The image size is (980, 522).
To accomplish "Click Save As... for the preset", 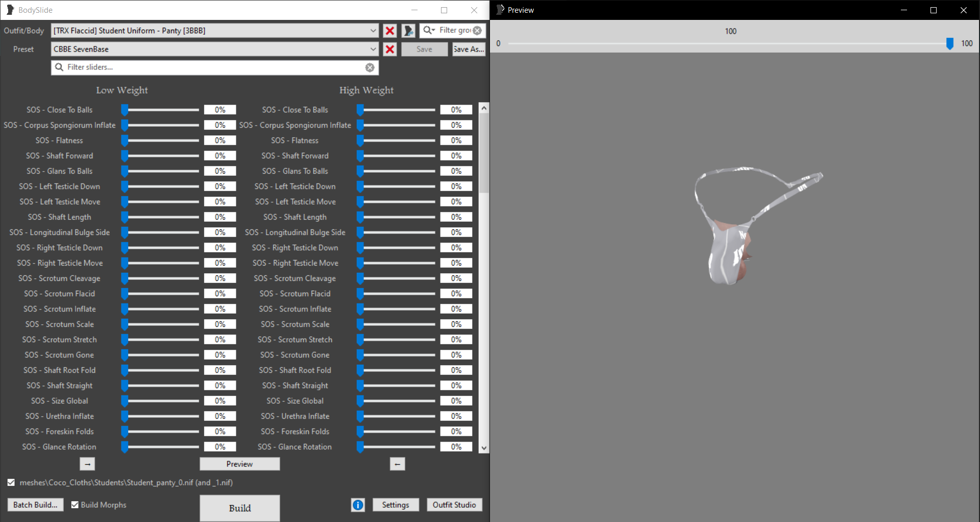I will [468, 49].
